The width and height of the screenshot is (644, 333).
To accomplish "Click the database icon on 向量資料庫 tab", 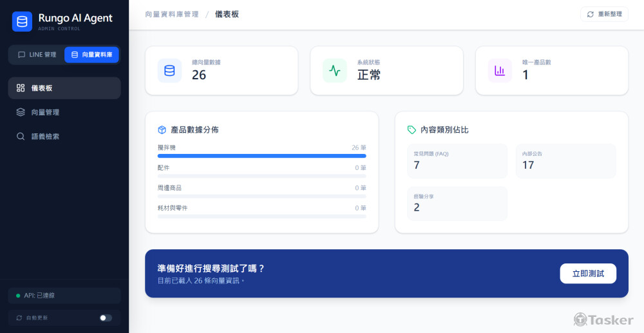I will point(75,55).
